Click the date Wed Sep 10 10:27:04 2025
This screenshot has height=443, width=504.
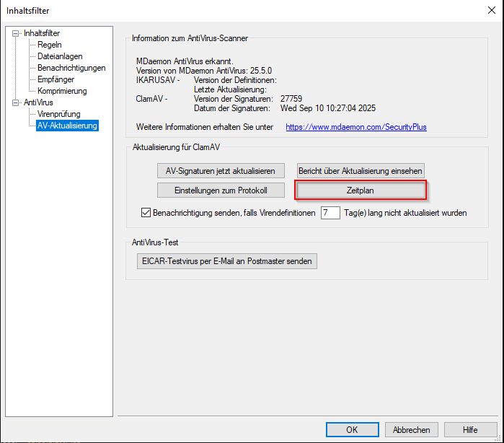coord(328,108)
